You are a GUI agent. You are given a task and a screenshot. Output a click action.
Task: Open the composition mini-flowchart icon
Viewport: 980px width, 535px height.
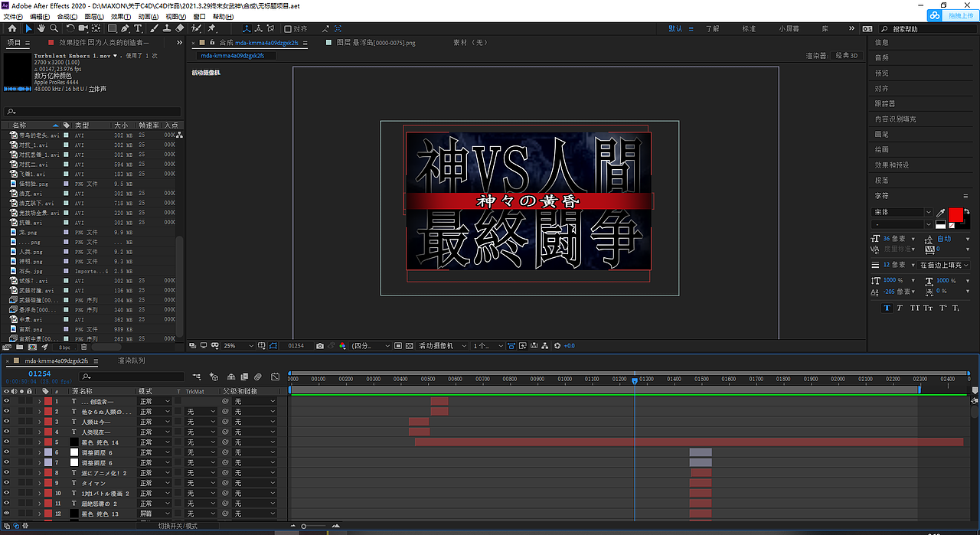click(x=198, y=377)
